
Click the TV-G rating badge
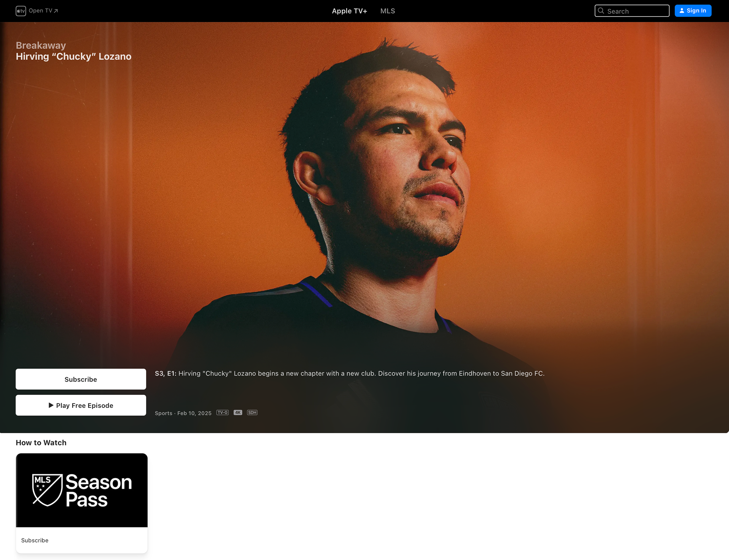[222, 412]
